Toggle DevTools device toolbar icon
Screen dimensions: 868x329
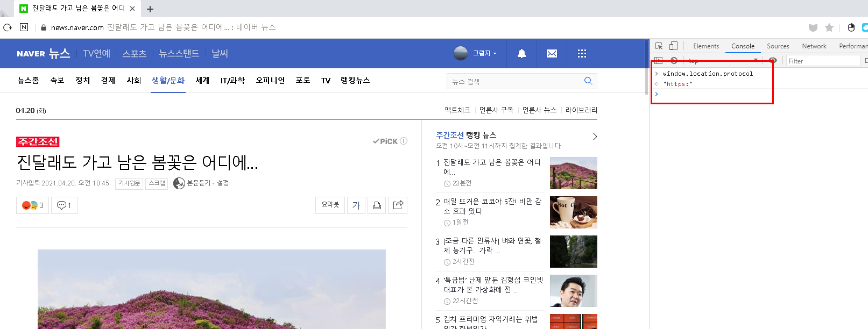click(673, 46)
